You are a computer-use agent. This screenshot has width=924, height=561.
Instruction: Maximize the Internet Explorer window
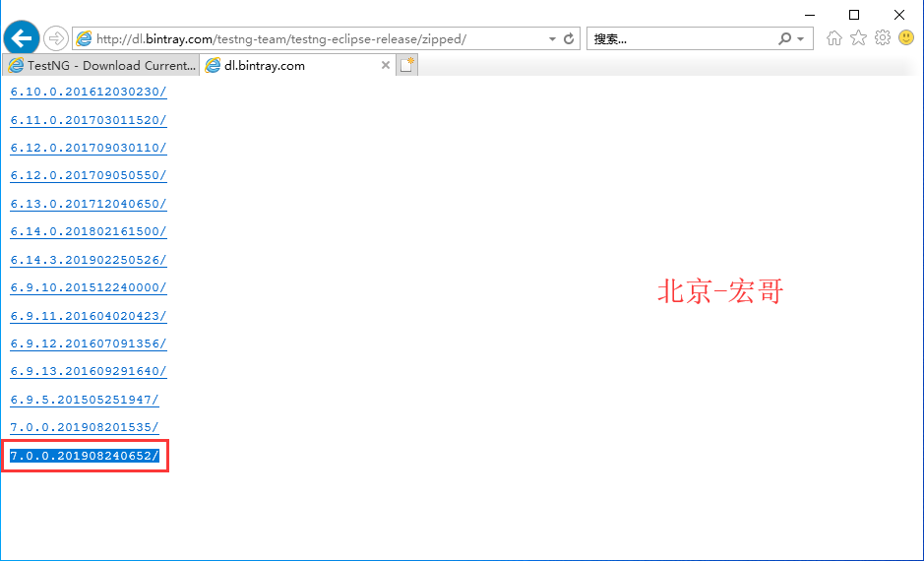(x=854, y=15)
